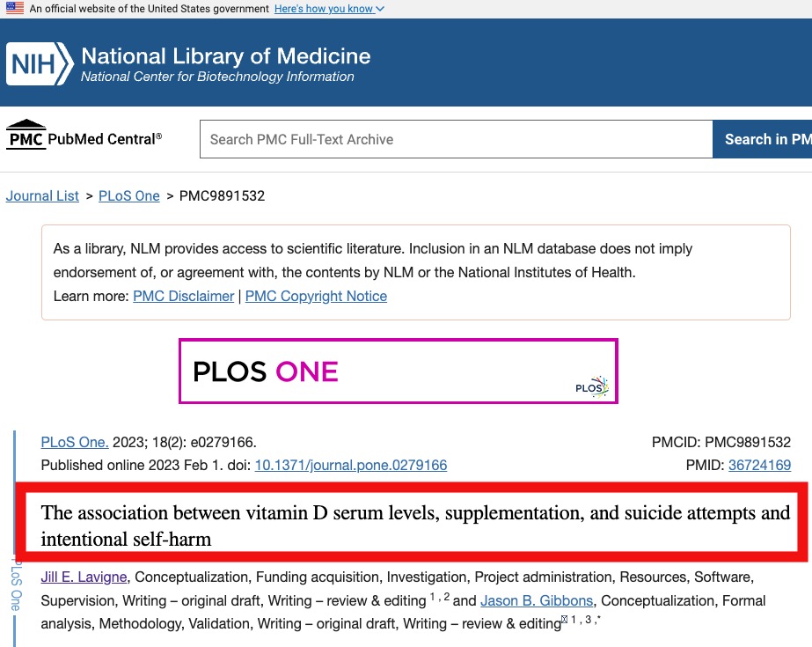Click the article title about vitamin D
Viewport: 812px width, 647px height.
coord(415,526)
